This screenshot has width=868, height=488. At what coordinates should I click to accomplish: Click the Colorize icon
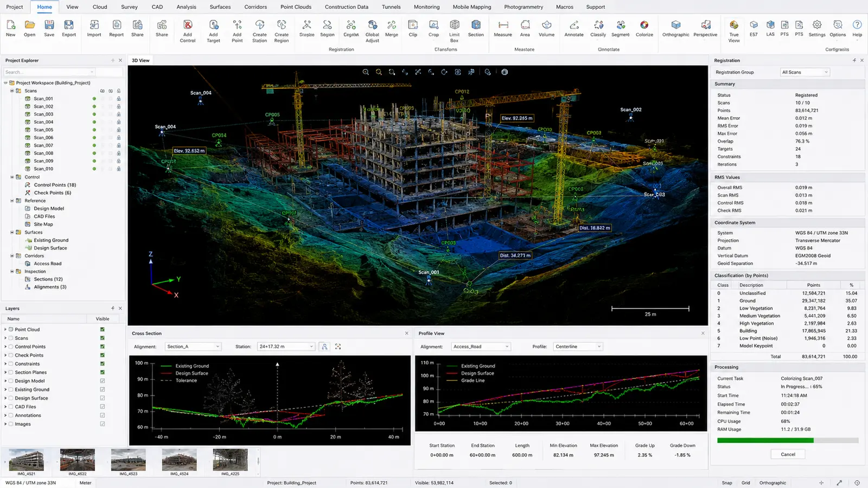(x=644, y=25)
